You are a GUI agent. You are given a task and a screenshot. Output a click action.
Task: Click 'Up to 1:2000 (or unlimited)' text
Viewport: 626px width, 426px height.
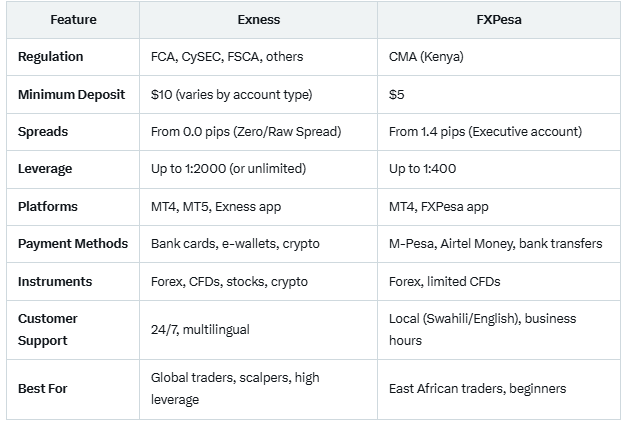(x=228, y=169)
